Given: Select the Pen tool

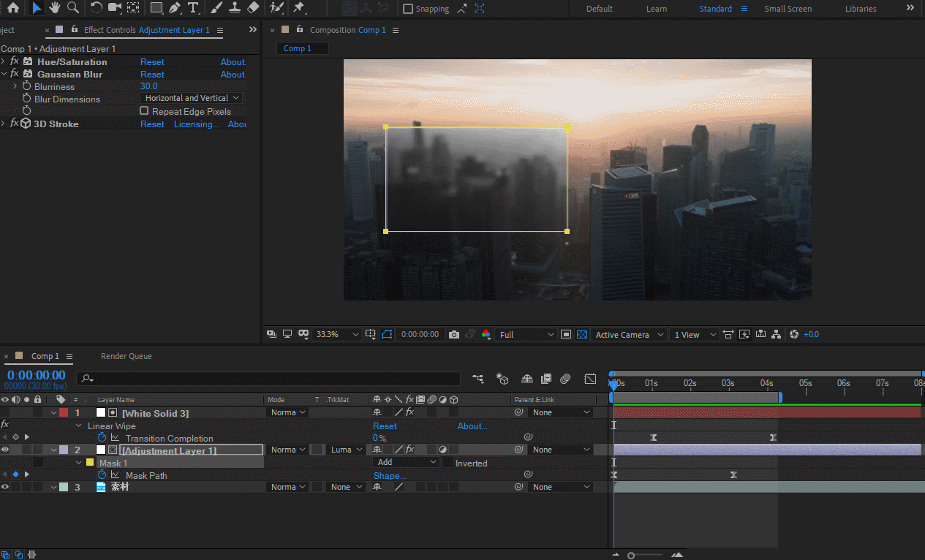Looking at the screenshot, I should tap(175, 8).
